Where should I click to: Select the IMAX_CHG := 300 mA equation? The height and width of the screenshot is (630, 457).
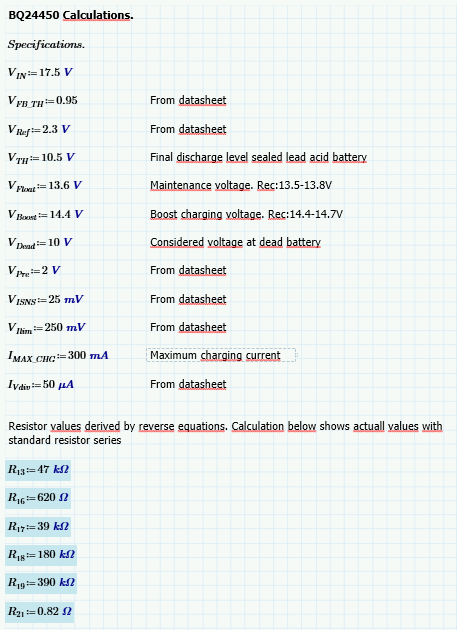point(58,356)
